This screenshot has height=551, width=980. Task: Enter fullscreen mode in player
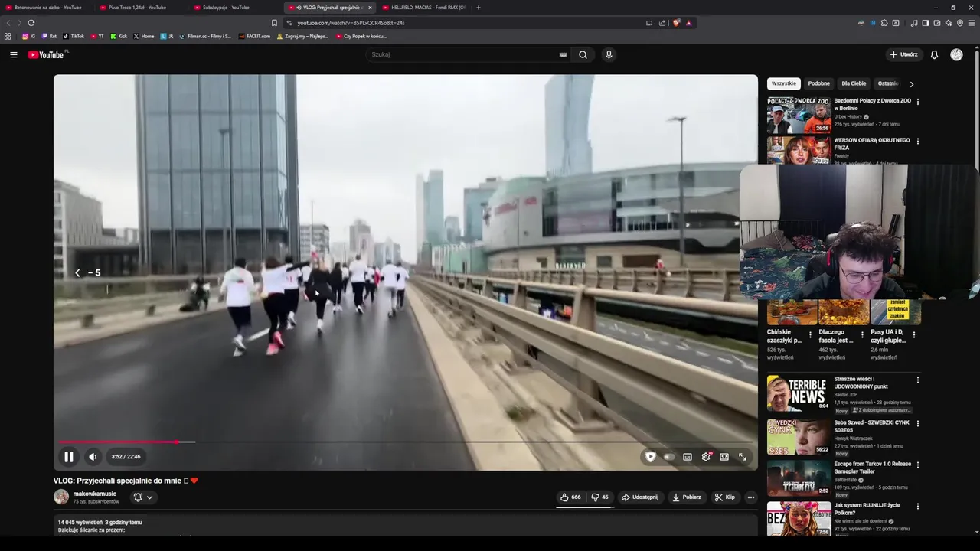coord(743,457)
